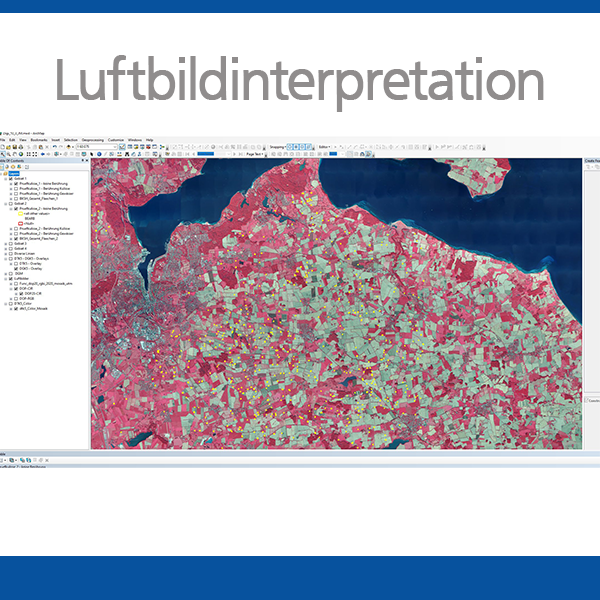
Task: Enable the Gebiet 4 layer group checkbox
Action: click(8, 249)
